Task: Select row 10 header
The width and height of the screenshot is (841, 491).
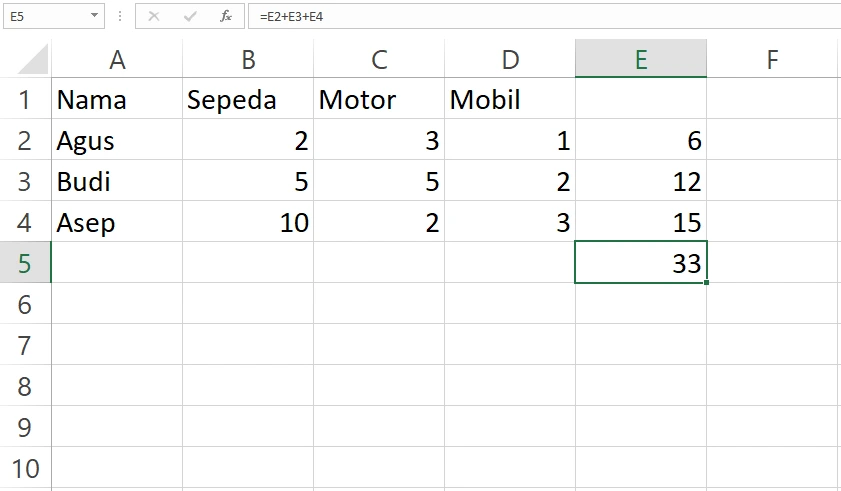Action: (x=25, y=467)
